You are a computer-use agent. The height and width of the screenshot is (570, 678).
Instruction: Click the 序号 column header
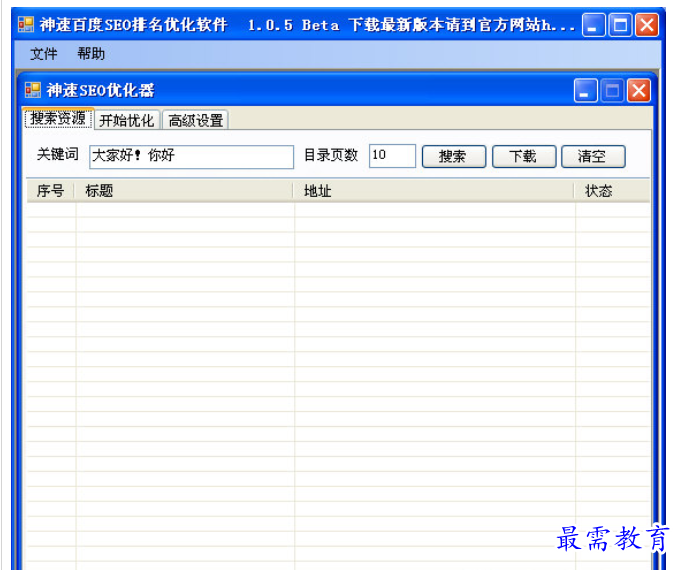pyautogui.click(x=51, y=191)
